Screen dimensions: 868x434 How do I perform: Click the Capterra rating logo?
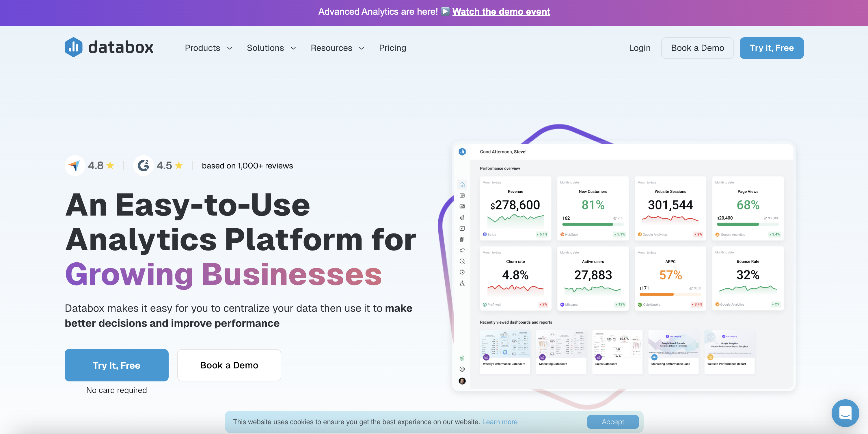coord(74,166)
